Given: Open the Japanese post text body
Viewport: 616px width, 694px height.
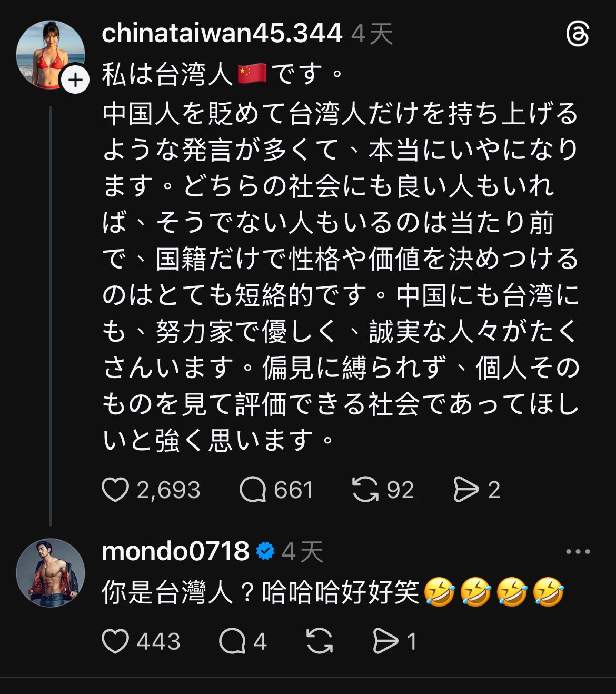Looking at the screenshot, I should 340,276.
